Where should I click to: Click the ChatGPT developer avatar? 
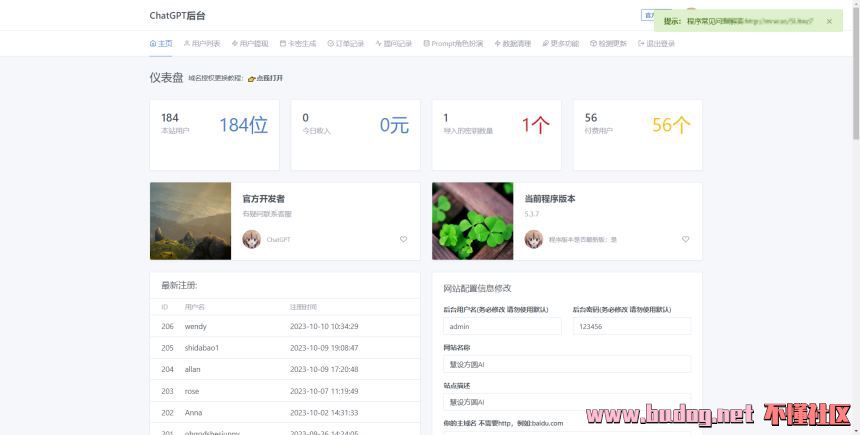[252, 240]
